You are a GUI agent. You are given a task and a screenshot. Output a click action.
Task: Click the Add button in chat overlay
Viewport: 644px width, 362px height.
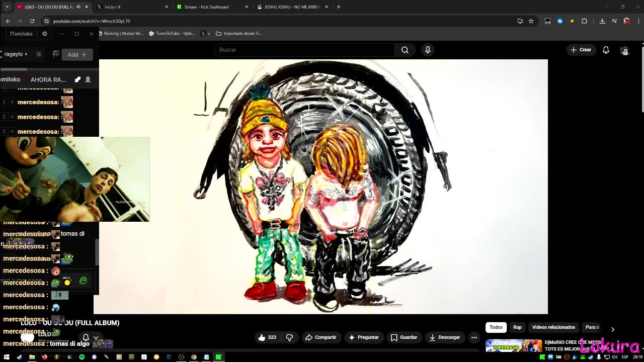pyautogui.click(x=77, y=54)
